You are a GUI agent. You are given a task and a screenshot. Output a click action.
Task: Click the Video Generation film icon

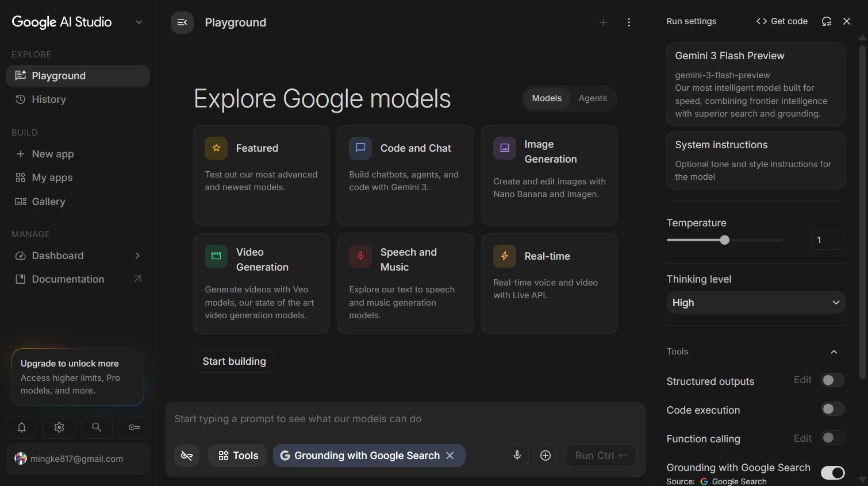[x=216, y=256]
